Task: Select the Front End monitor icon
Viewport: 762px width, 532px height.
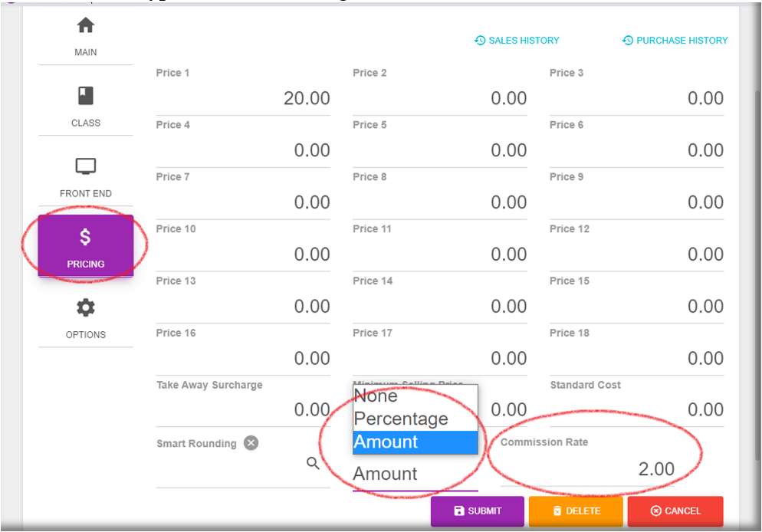Action: coord(86,166)
